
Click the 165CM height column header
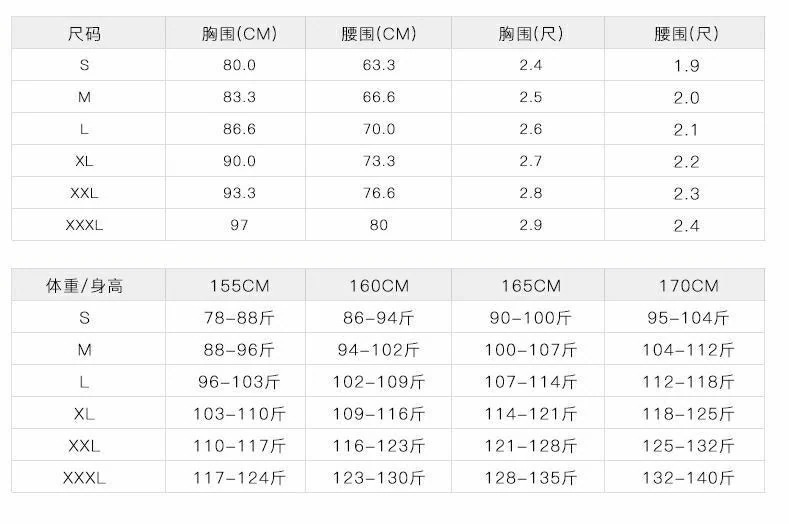coord(531,286)
